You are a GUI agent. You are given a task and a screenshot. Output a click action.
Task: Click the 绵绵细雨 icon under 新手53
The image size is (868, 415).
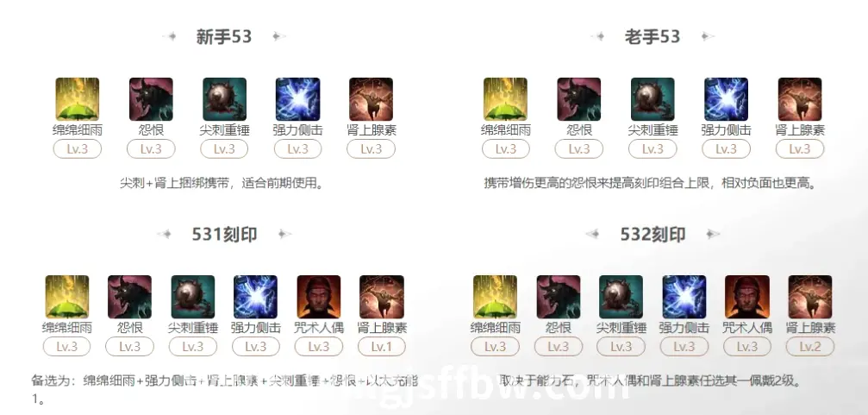pyautogui.click(x=78, y=99)
